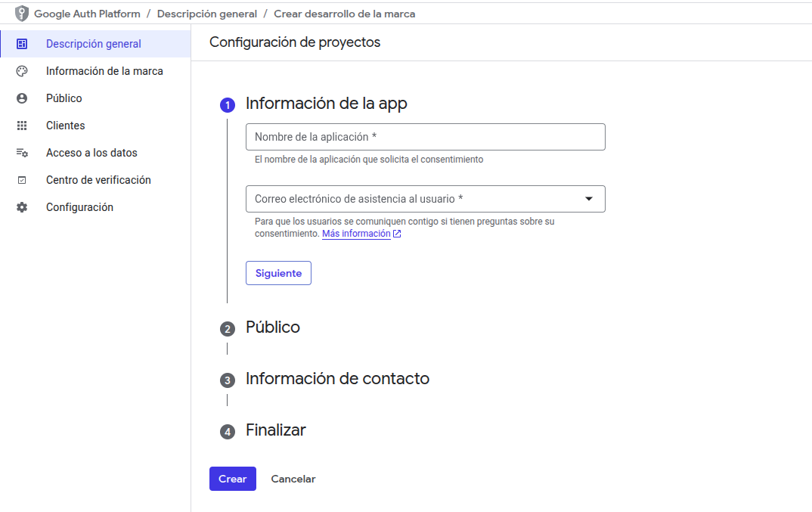Open the Correo electrónico de asistencia dropdown
This screenshot has width=812, height=512.
pyautogui.click(x=425, y=199)
